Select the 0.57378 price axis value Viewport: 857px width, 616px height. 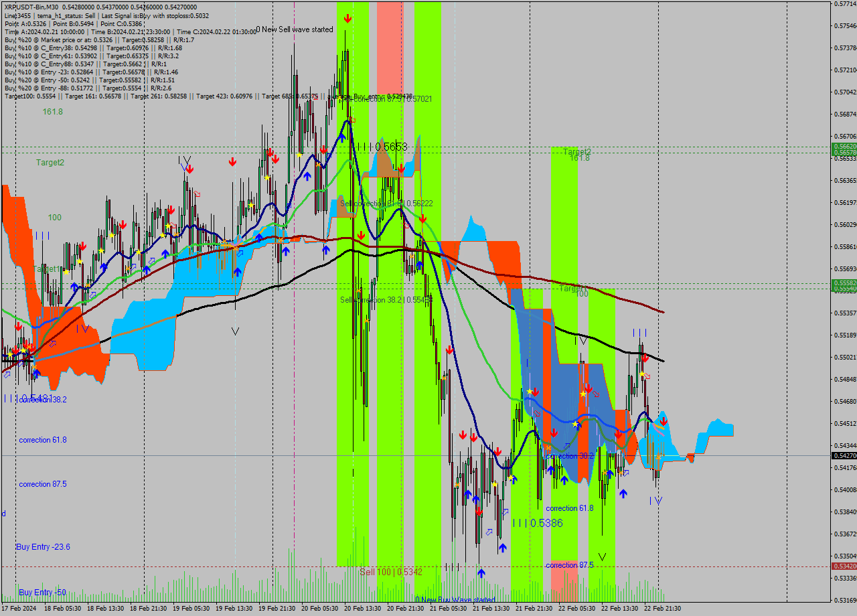pos(846,48)
